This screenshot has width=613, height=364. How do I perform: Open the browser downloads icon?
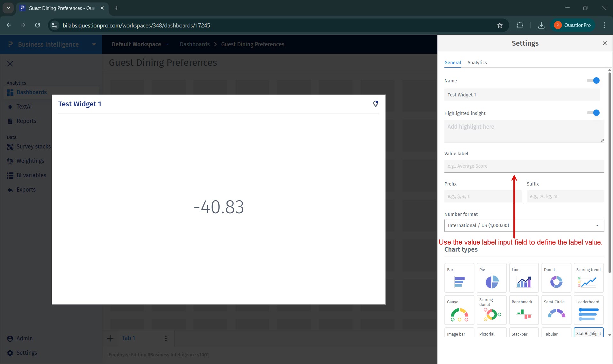(x=541, y=25)
